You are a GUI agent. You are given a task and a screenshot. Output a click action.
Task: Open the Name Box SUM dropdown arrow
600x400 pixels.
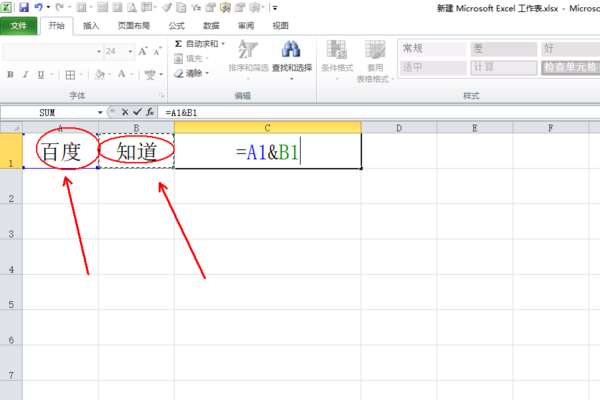click(100, 113)
